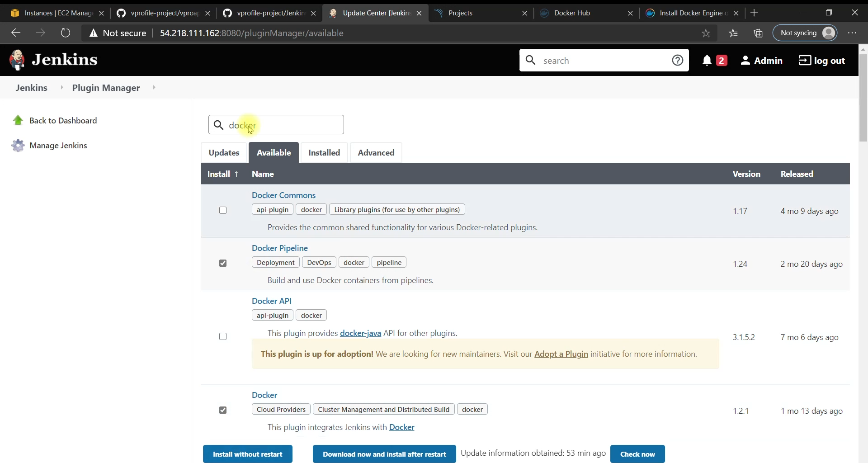Image resolution: width=868 pixels, height=463 pixels.
Task: Click the page vertical scrollbar thumb
Action: coord(863,98)
